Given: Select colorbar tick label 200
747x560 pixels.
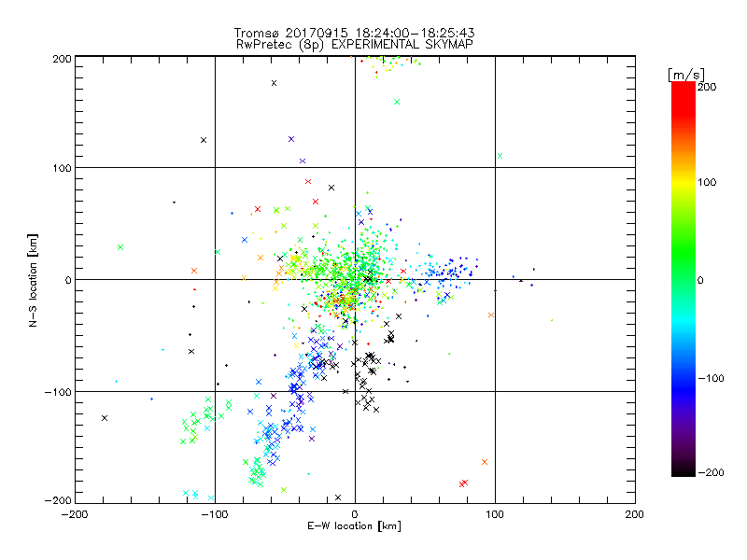Looking at the screenshot, I should tap(707, 87).
